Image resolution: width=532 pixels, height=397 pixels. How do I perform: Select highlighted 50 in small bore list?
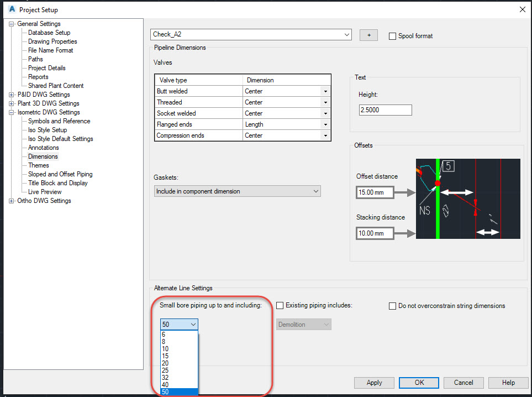(x=179, y=392)
